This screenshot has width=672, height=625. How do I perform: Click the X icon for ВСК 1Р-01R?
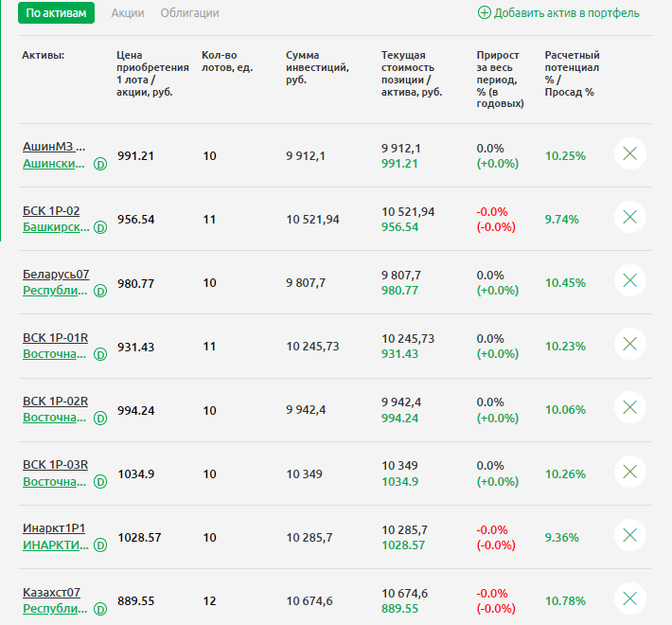pos(630,345)
